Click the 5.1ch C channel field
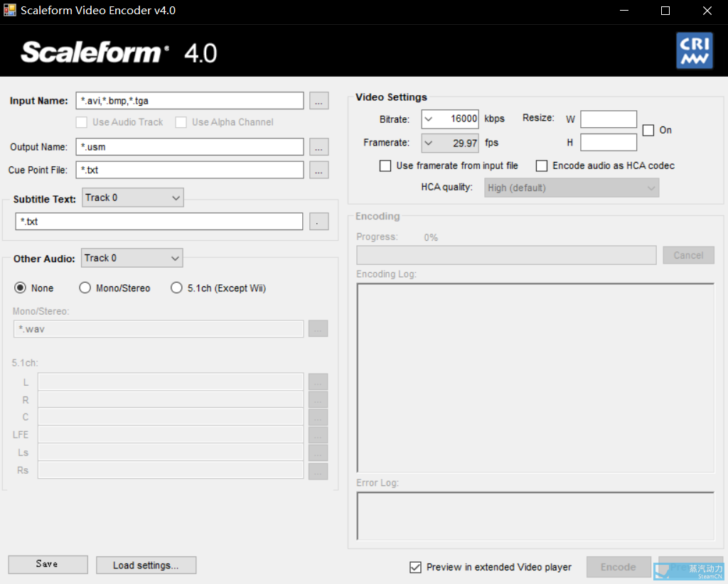 point(171,417)
